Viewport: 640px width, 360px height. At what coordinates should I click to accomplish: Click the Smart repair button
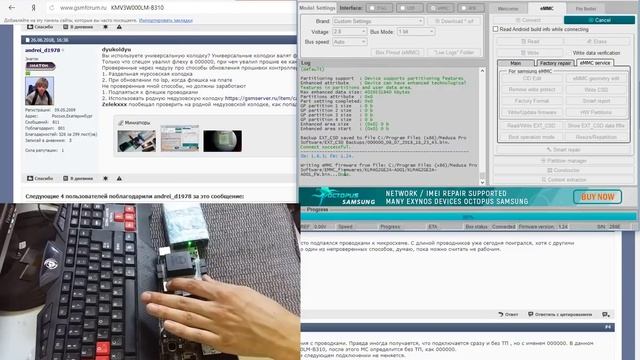click(x=563, y=150)
